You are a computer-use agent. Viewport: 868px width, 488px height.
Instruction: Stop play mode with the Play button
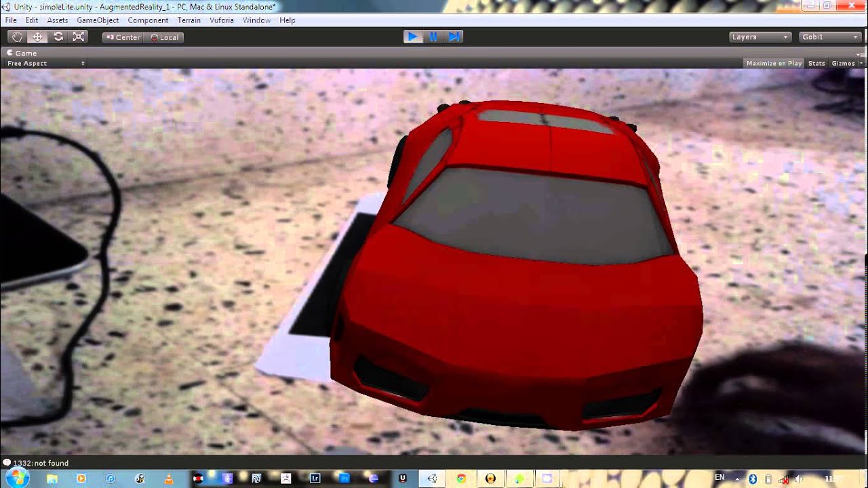(412, 37)
